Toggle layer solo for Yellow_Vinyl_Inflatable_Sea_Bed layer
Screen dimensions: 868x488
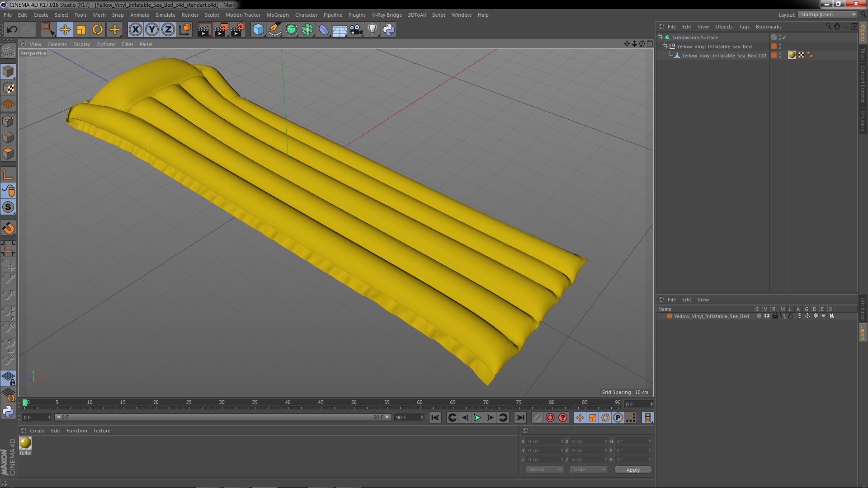tap(759, 316)
